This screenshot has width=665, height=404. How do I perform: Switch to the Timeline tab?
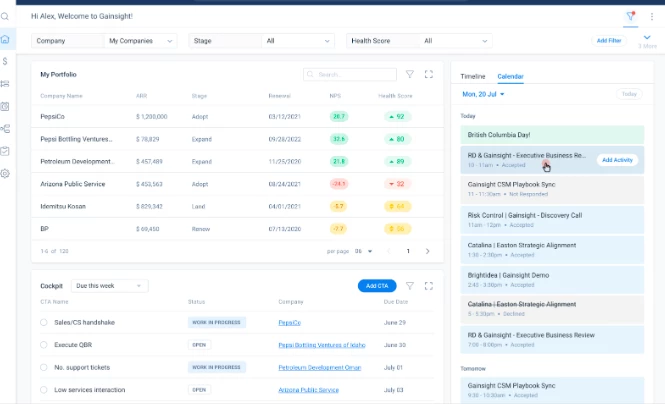472,76
